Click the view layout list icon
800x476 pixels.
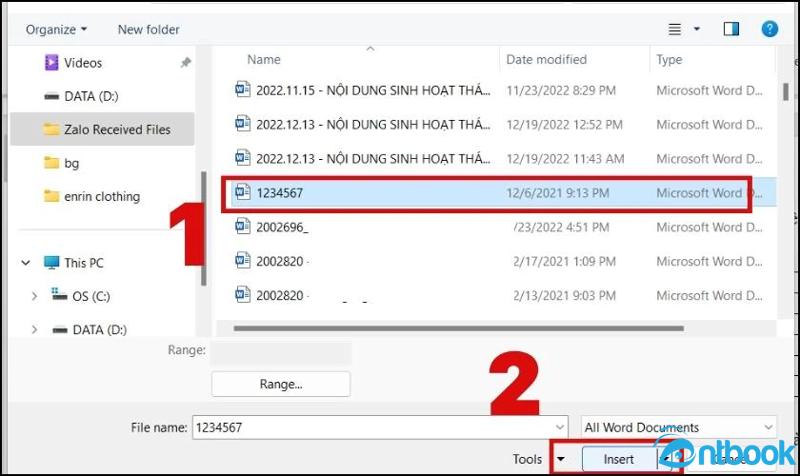click(674, 29)
